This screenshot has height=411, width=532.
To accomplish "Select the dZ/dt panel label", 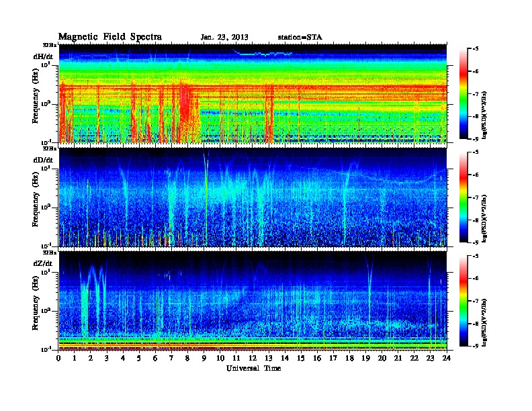I will (x=43, y=263).
